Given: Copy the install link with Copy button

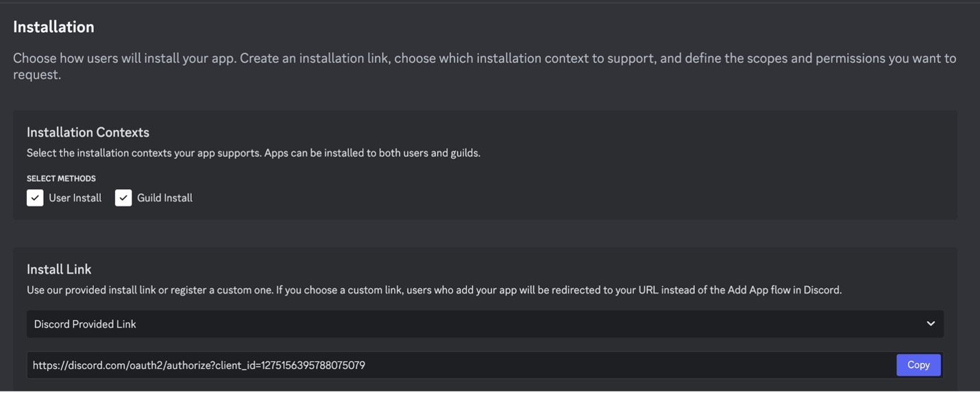Looking at the screenshot, I should pos(918,365).
